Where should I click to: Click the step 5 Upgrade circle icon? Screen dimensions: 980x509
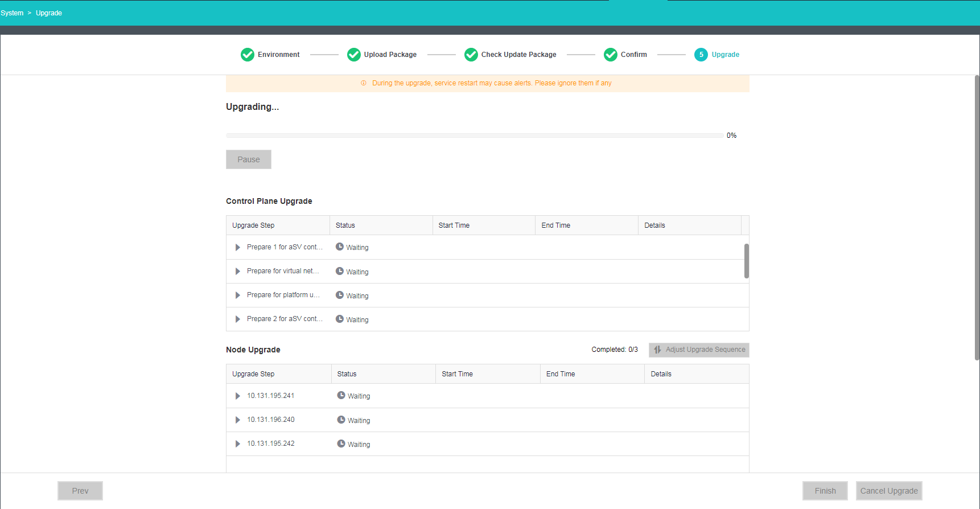701,55
